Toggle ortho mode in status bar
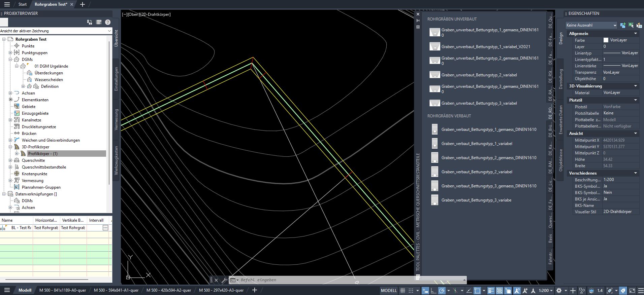The height and width of the screenshot is (295, 644). click(433, 290)
